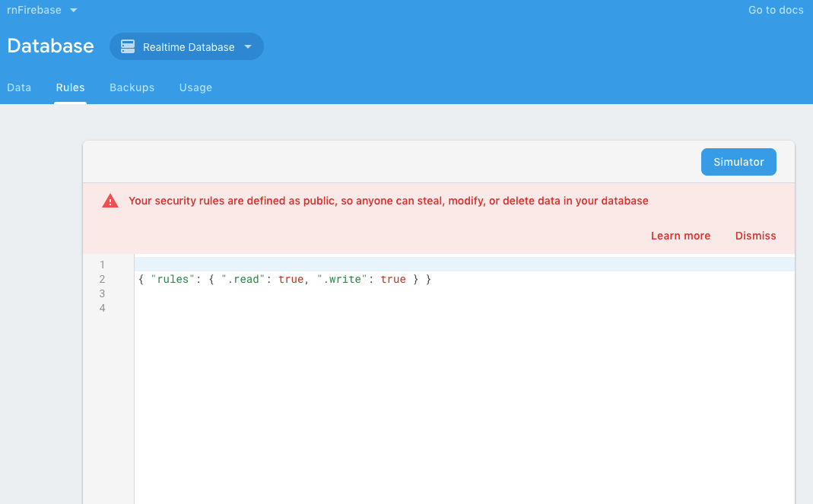The image size is (813, 504).
Task: Click the Learn more link
Action: 680,236
